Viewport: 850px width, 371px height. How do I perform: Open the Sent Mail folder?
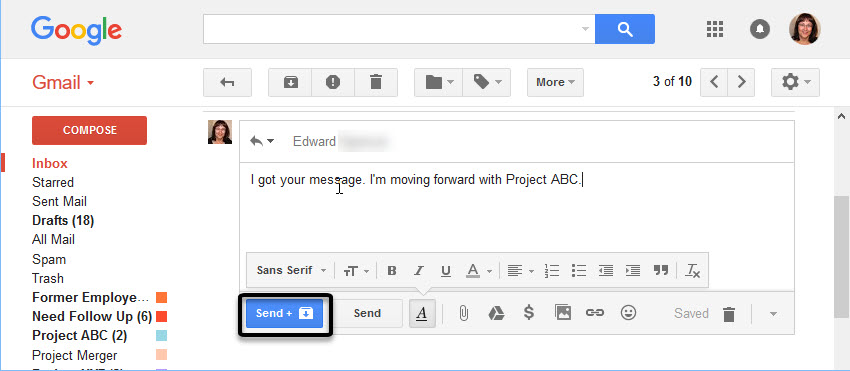pos(59,201)
